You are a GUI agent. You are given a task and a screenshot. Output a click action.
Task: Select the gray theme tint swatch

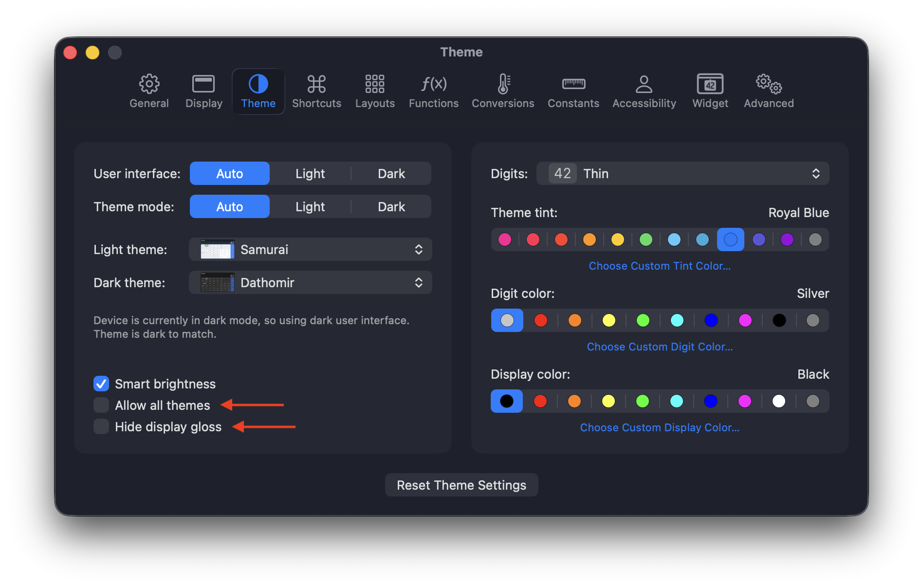[x=815, y=239]
